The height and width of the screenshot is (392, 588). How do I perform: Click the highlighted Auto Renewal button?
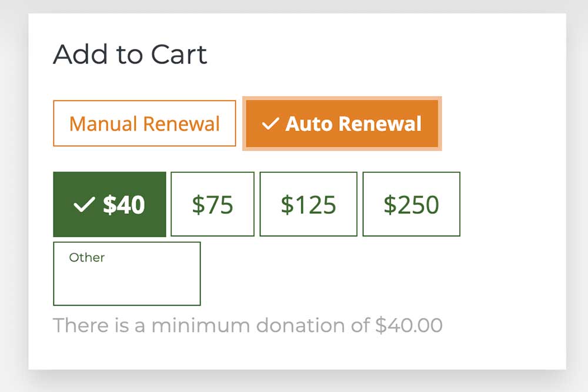pos(342,124)
